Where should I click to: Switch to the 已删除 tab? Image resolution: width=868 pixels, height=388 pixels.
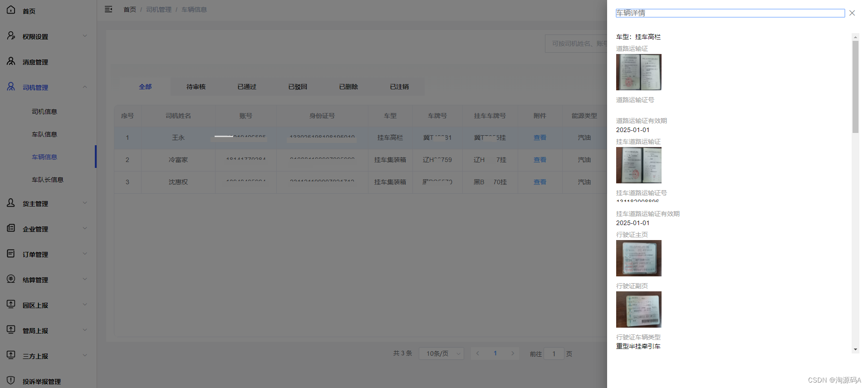coord(348,87)
